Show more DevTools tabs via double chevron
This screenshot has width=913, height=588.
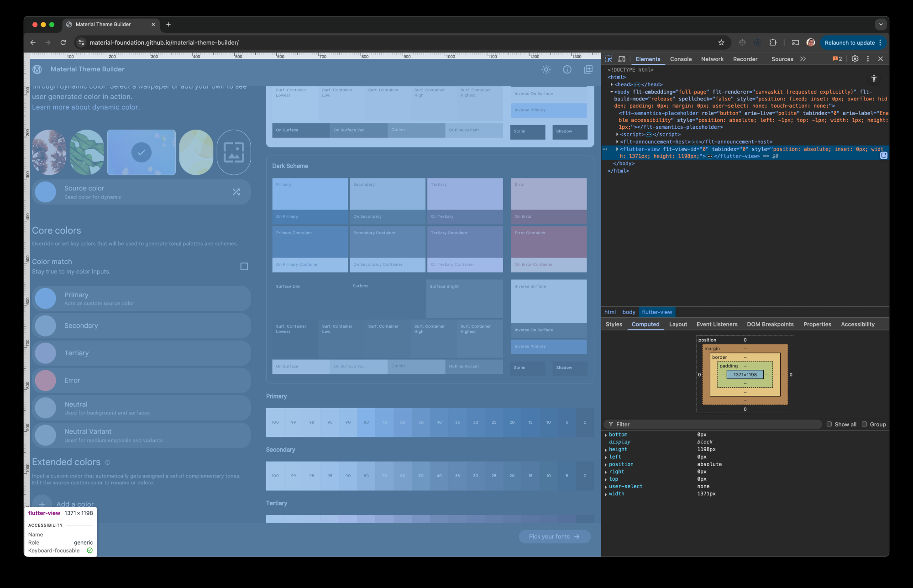803,59
